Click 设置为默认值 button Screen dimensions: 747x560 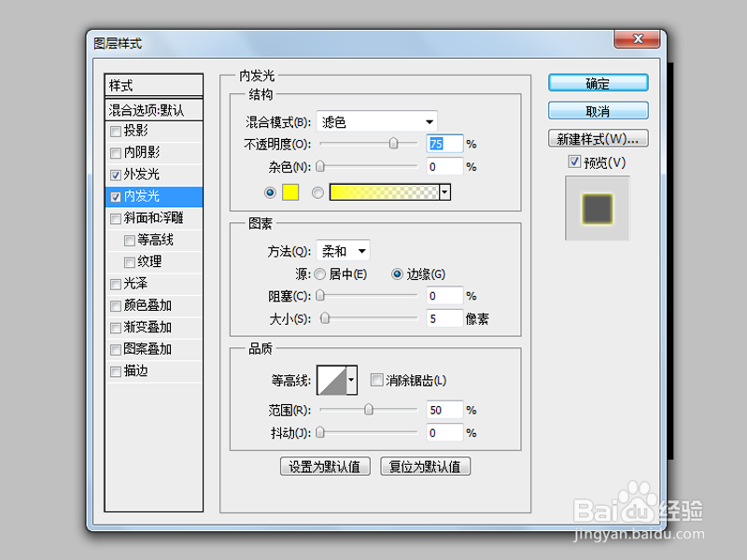[x=325, y=466]
